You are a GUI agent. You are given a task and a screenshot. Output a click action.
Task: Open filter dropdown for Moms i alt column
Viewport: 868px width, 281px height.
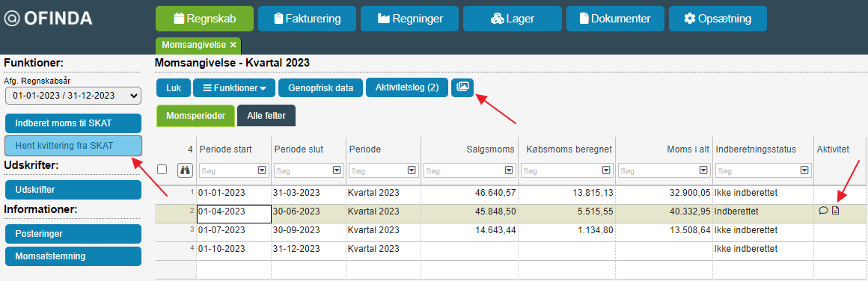(x=703, y=170)
